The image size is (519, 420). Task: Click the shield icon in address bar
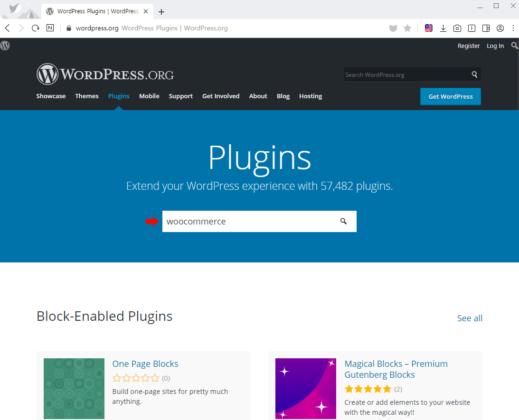[393, 28]
